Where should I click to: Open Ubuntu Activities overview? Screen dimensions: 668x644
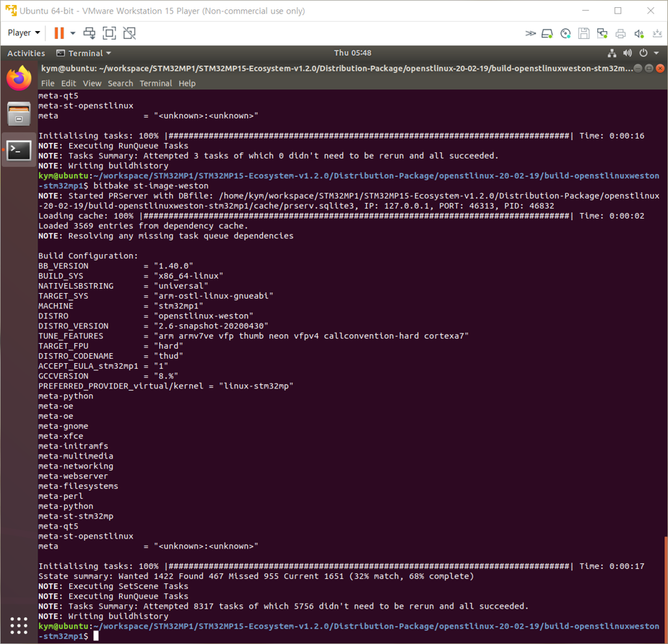pyautogui.click(x=26, y=53)
